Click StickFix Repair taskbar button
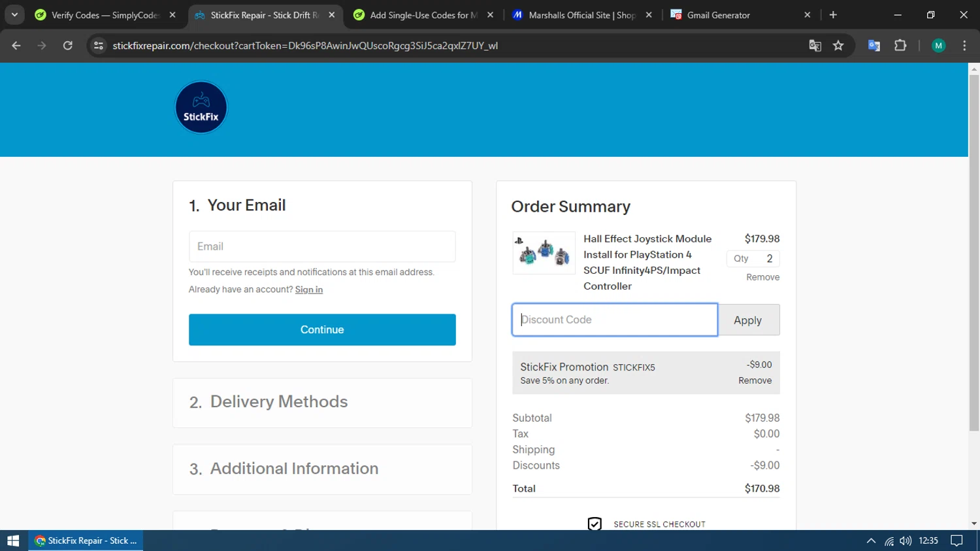The height and width of the screenshot is (551, 980). point(86,541)
